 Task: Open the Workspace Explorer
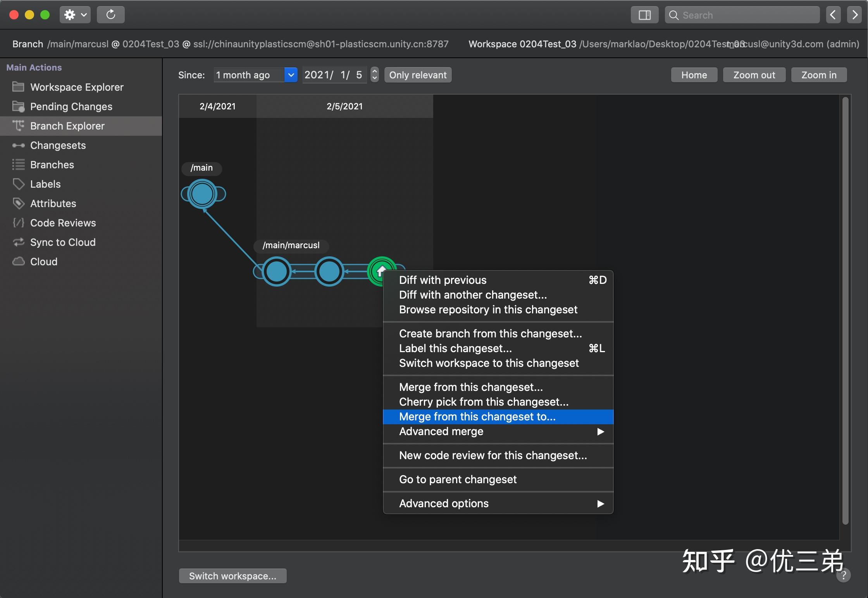[76, 87]
